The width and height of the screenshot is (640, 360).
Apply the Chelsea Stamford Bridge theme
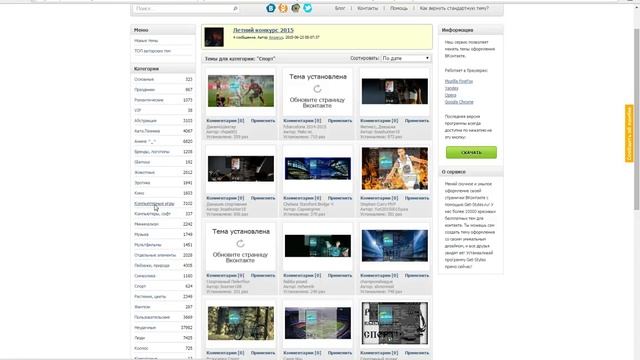pyautogui.click(x=340, y=198)
